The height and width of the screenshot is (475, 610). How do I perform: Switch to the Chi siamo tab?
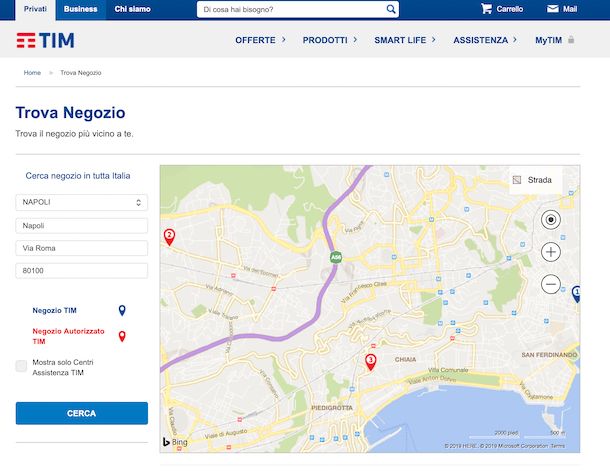coord(133,9)
